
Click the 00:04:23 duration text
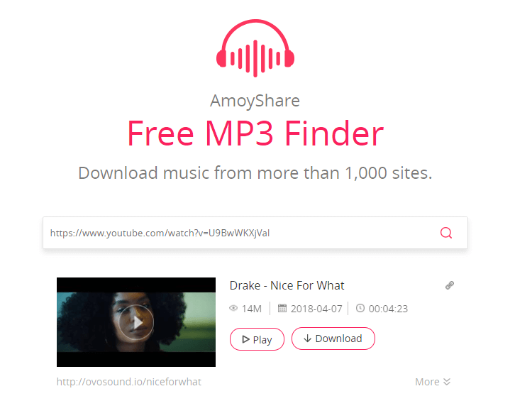pyautogui.click(x=388, y=309)
